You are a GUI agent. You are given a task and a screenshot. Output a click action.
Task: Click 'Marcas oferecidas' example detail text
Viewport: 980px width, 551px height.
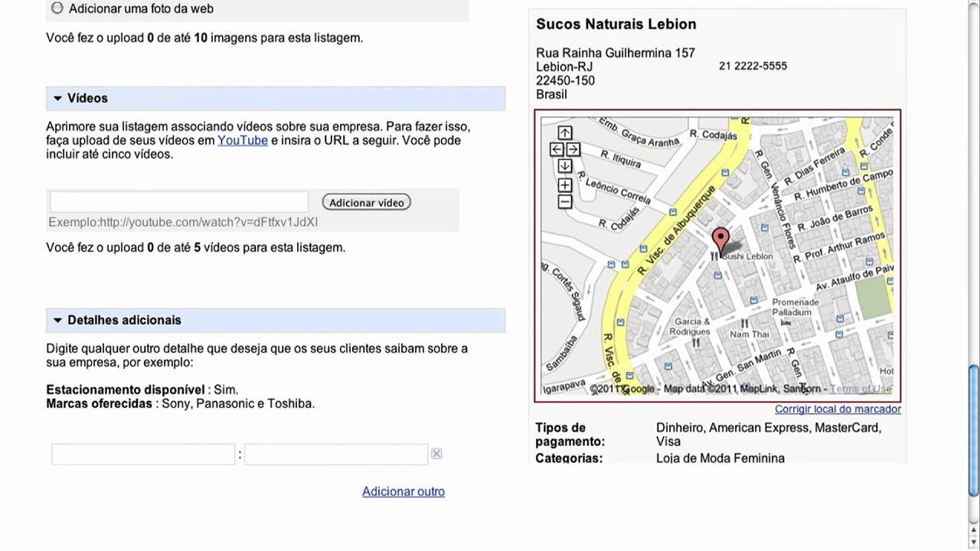coord(100,403)
